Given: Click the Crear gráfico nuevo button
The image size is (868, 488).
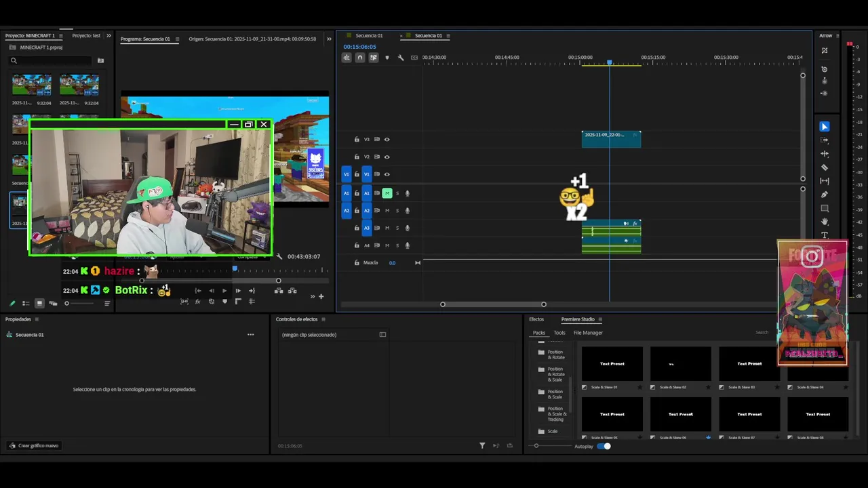Looking at the screenshot, I should (x=33, y=445).
